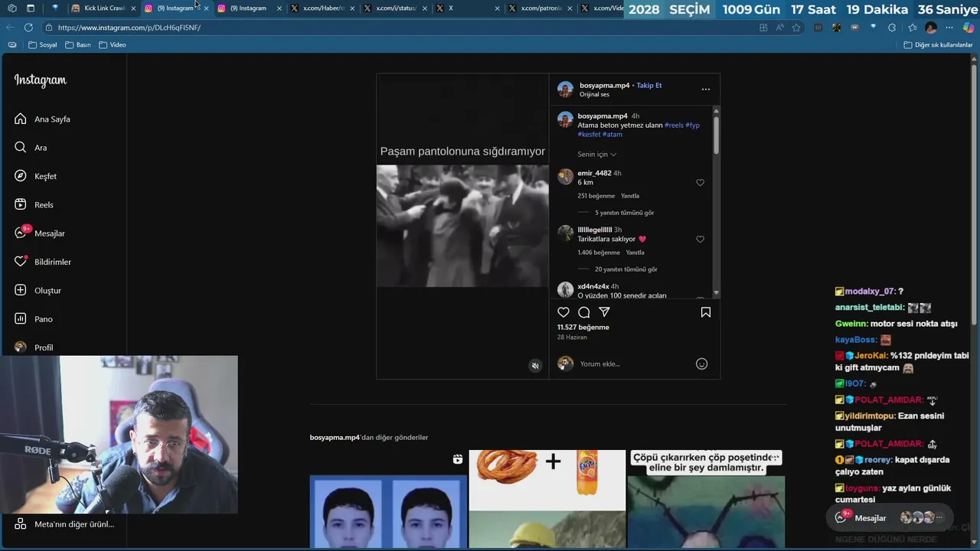Screen dimensions: 980x551
Task: Open the bosyapma.mp4 username in the post header
Action: (604, 86)
